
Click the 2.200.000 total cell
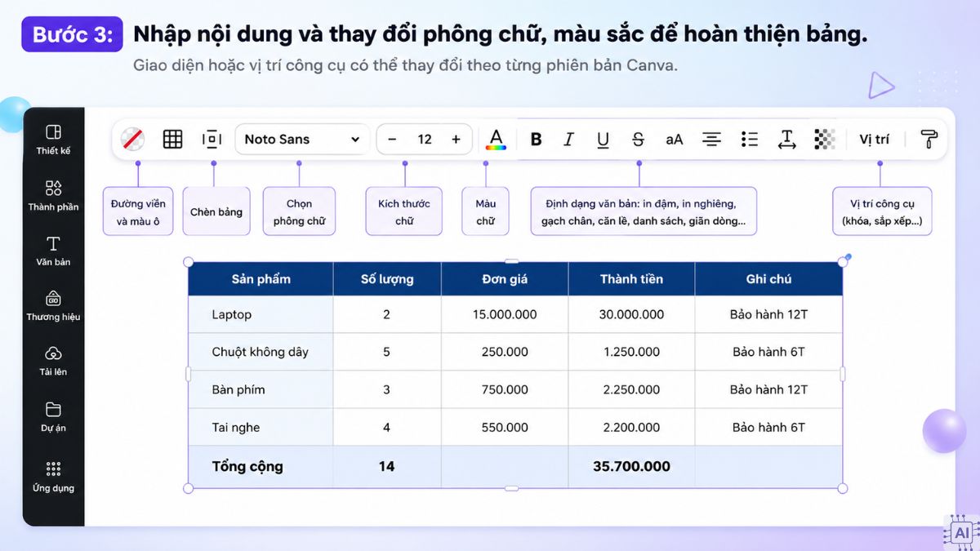pyautogui.click(x=631, y=427)
